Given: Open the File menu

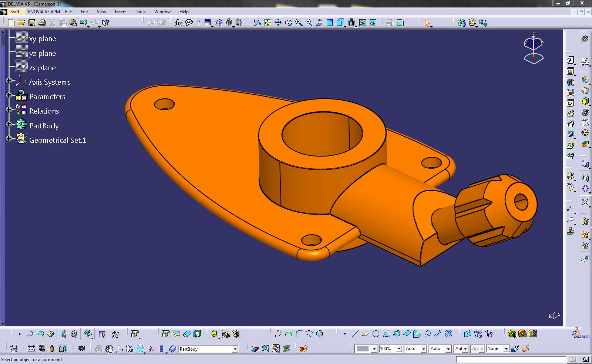Looking at the screenshot, I should [68, 12].
